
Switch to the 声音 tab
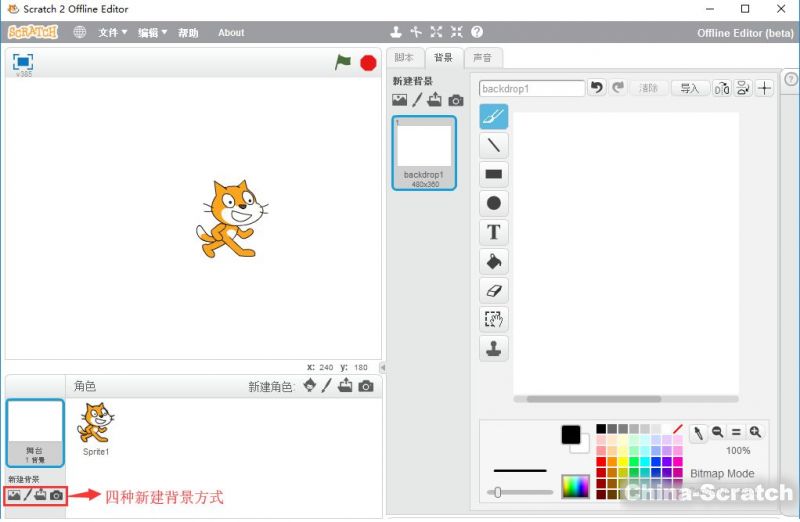click(483, 58)
